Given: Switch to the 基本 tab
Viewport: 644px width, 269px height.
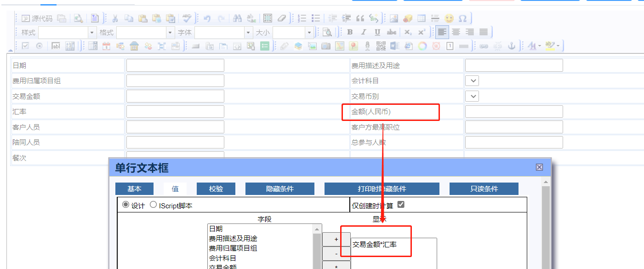Looking at the screenshot, I should 134,189.
